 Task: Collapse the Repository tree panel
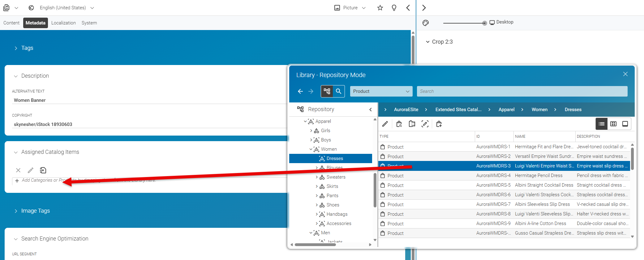(371, 110)
